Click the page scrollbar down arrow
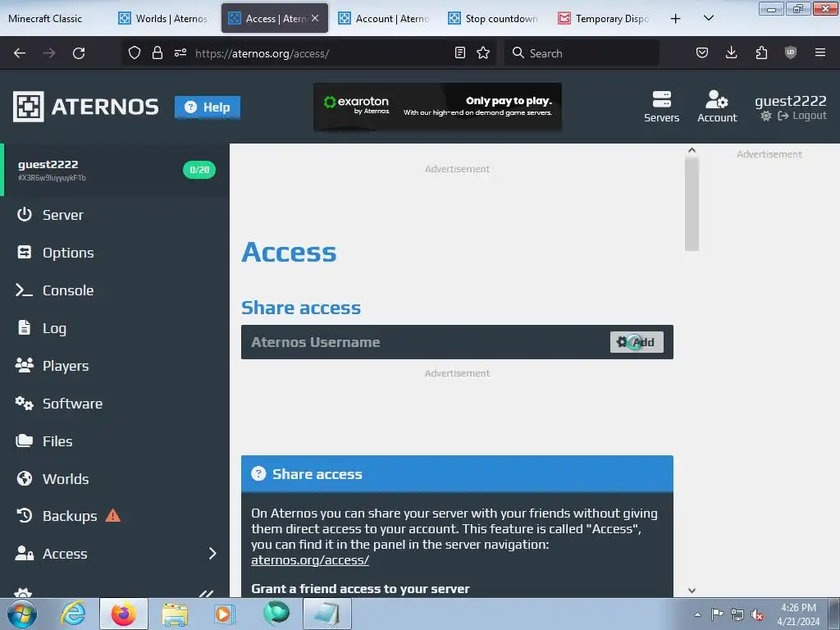 [x=692, y=591]
